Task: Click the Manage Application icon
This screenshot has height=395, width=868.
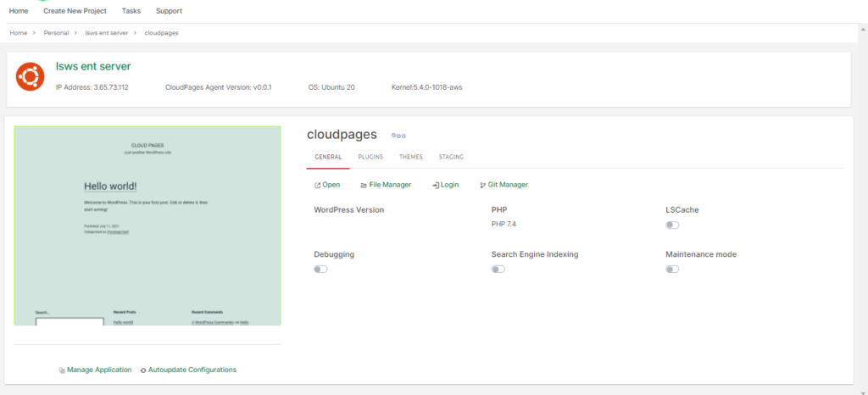Action: tap(62, 370)
